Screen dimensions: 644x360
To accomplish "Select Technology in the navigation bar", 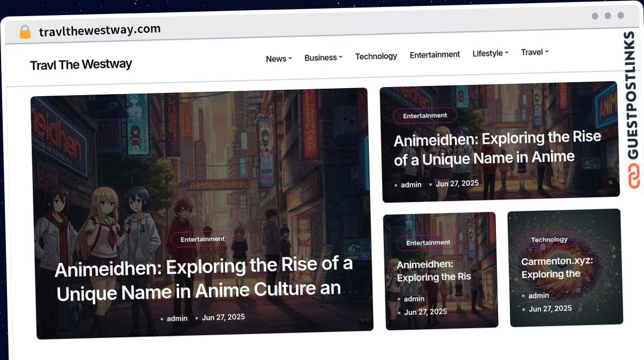I will coord(376,56).
